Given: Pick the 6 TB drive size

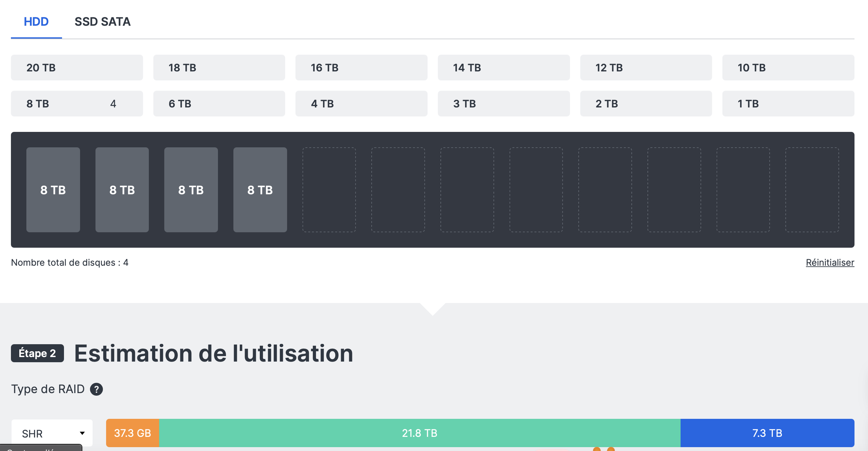Looking at the screenshot, I should [x=219, y=104].
